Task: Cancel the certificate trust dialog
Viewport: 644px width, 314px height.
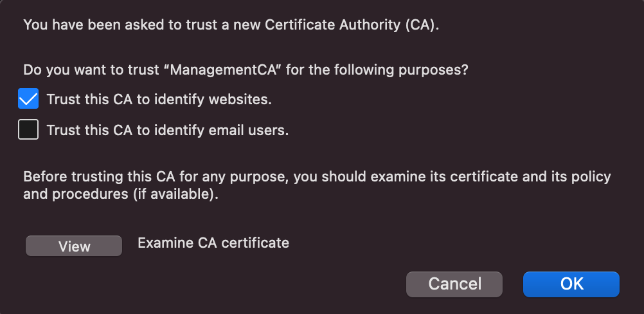Action: [454, 284]
